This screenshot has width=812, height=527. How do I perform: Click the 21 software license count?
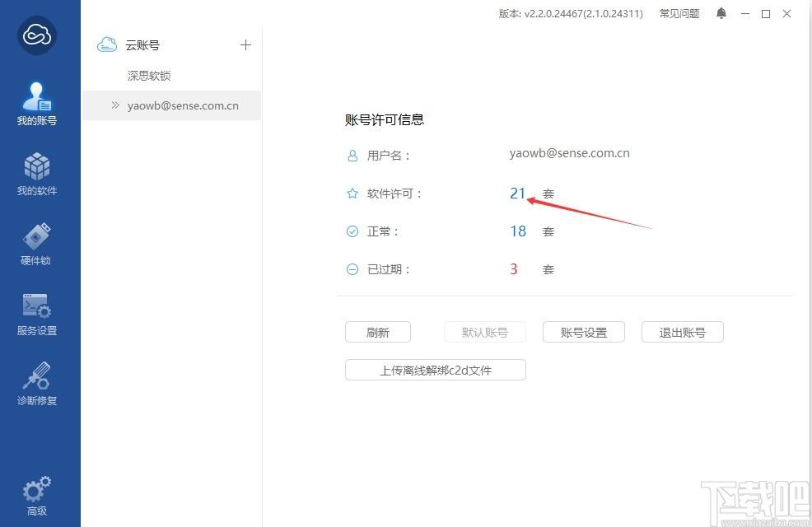click(518, 193)
